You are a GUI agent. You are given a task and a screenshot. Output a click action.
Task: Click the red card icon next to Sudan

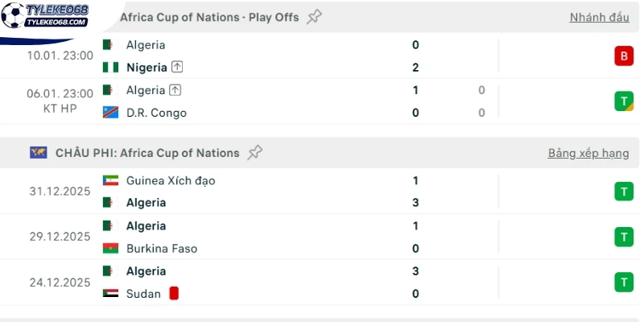click(174, 293)
